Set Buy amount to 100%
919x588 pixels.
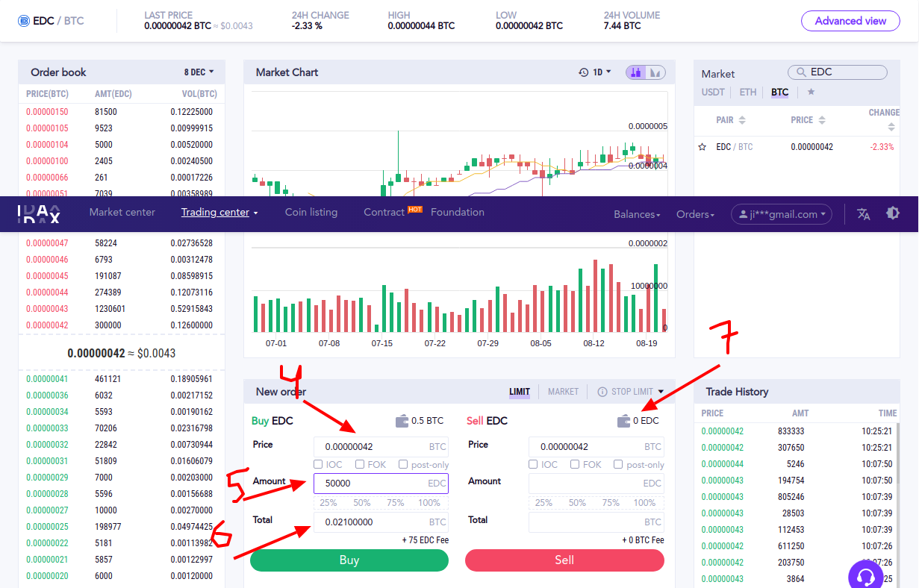point(429,503)
